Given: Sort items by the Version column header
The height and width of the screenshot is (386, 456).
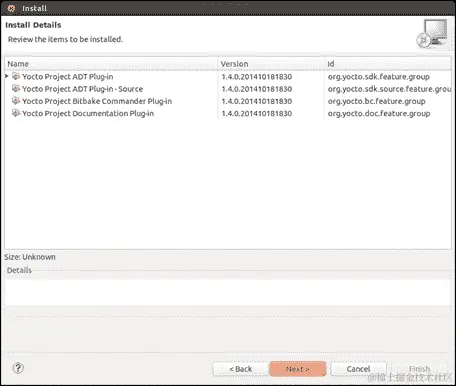Looking at the screenshot, I should pyautogui.click(x=272, y=64).
